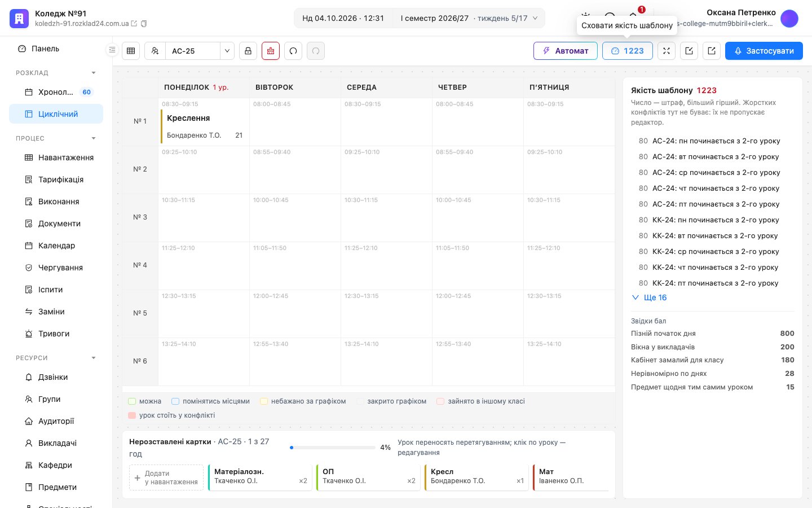Viewport: 812px width, 508px height.
Task: Go to Панель in the sidebar
Action: click(x=56, y=49)
